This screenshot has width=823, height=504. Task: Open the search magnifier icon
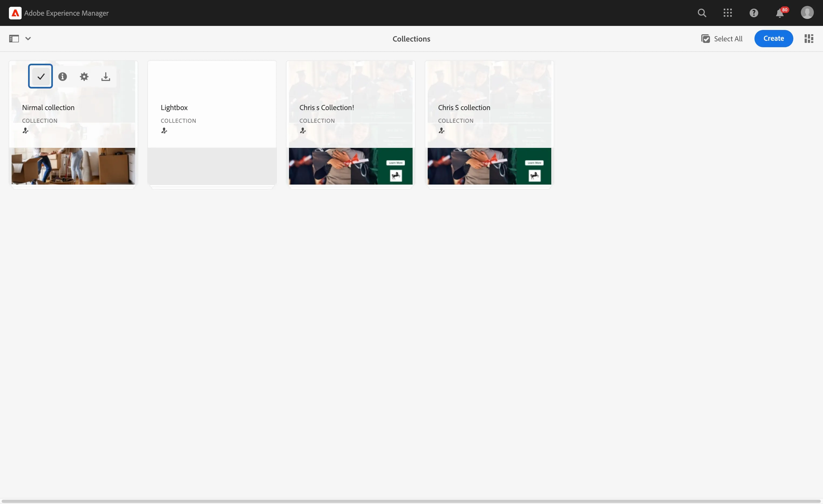coord(702,13)
